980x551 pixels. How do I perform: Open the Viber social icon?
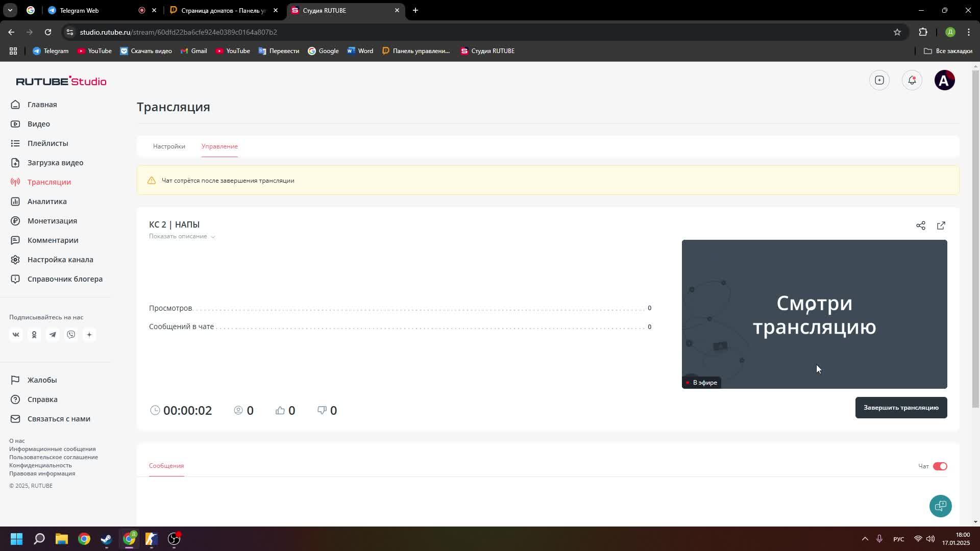71,335
